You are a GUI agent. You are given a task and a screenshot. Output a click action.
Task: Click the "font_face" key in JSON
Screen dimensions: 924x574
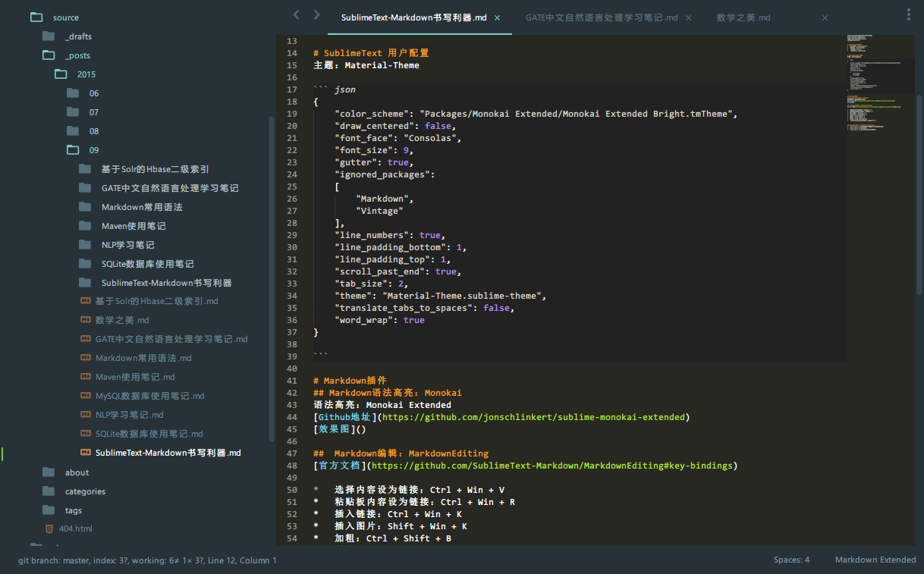(x=363, y=138)
